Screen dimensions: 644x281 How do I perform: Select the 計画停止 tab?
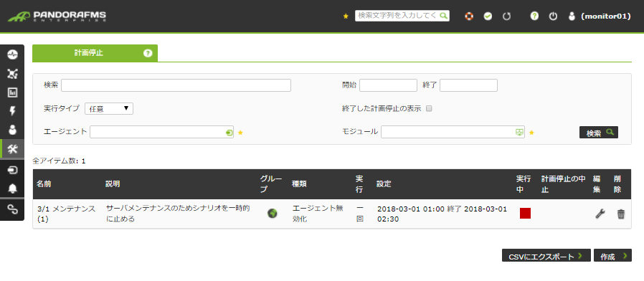click(x=95, y=54)
